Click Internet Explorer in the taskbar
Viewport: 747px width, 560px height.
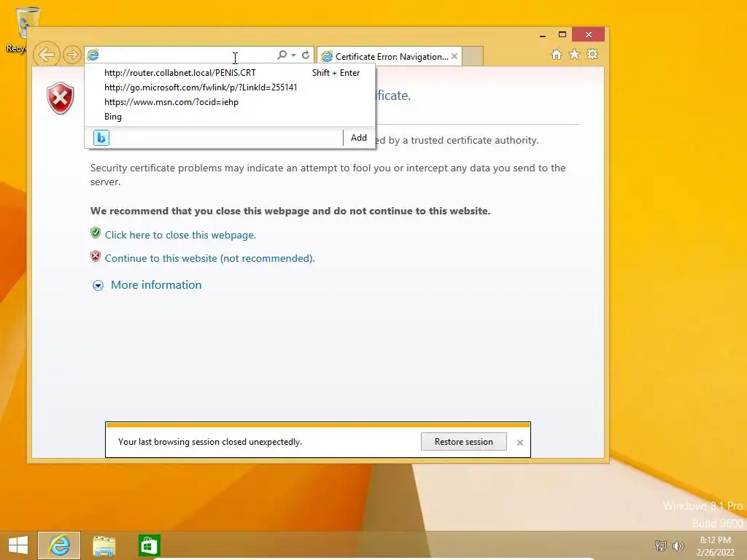point(59,545)
